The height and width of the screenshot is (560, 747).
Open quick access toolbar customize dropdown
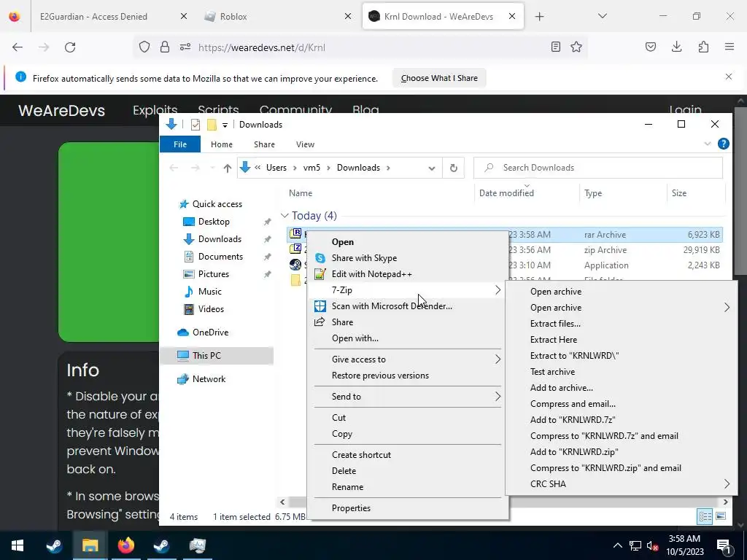(x=225, y=125)
